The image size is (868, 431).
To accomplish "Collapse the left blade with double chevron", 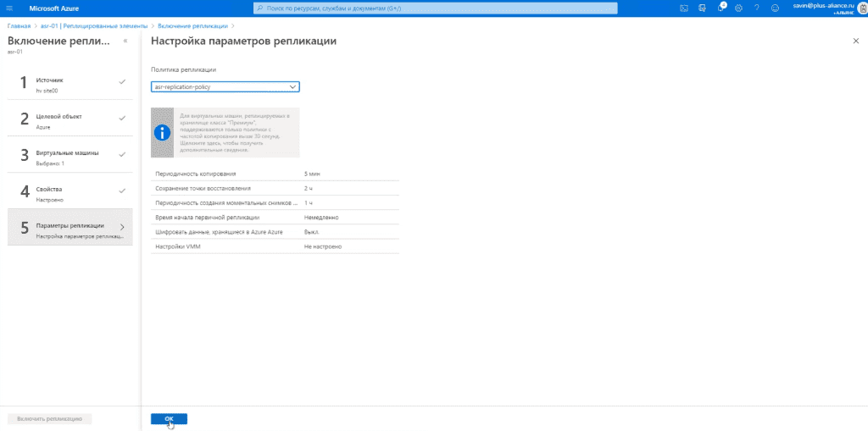I will 125,41.
